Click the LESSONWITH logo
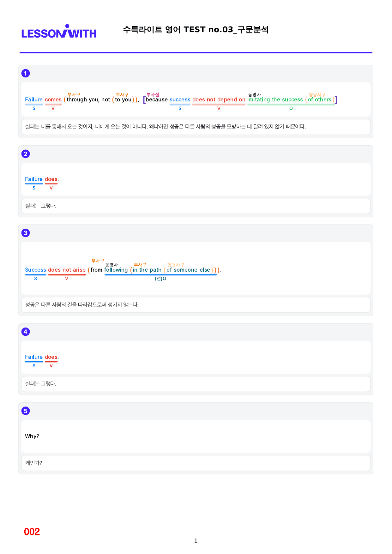The height and width of the screenshot is (554, 392). pyautogui.click(x=59, y=31)
